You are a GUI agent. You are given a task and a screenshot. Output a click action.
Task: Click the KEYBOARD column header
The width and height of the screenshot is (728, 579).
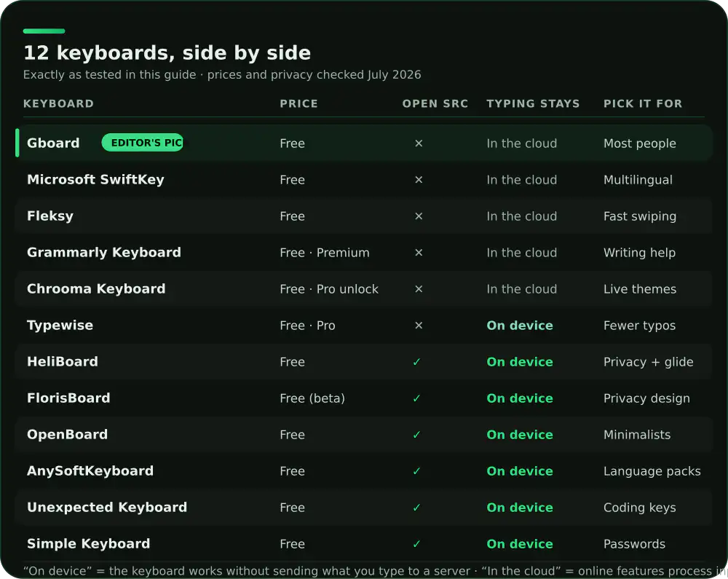point(58,103)
